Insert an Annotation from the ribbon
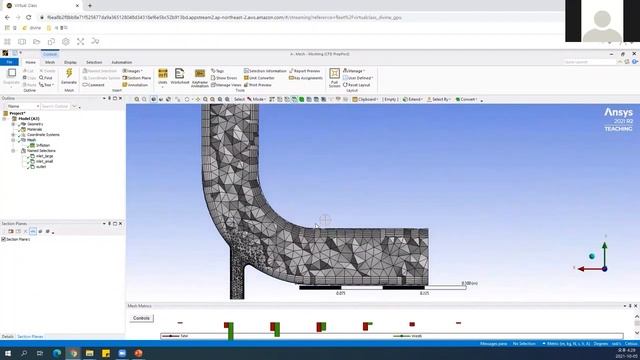Viewport: 640px width, 360px height. tap(136, 85)
